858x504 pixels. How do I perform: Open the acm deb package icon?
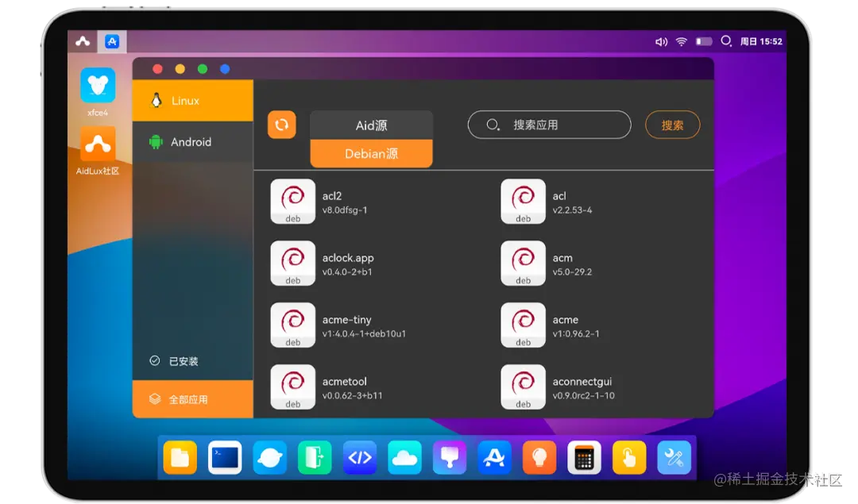coord(523,263)
